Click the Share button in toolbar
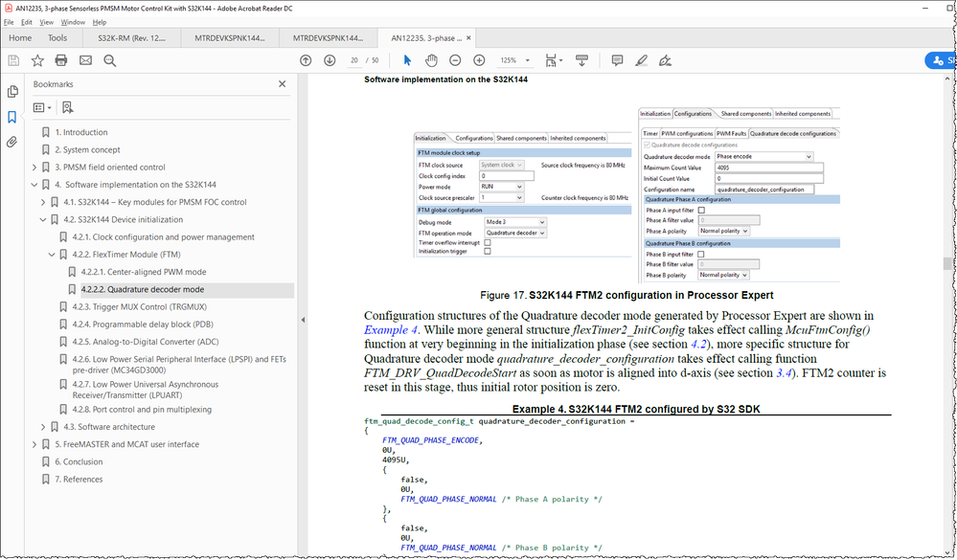 pyautogui.click(x=941, y=60)
